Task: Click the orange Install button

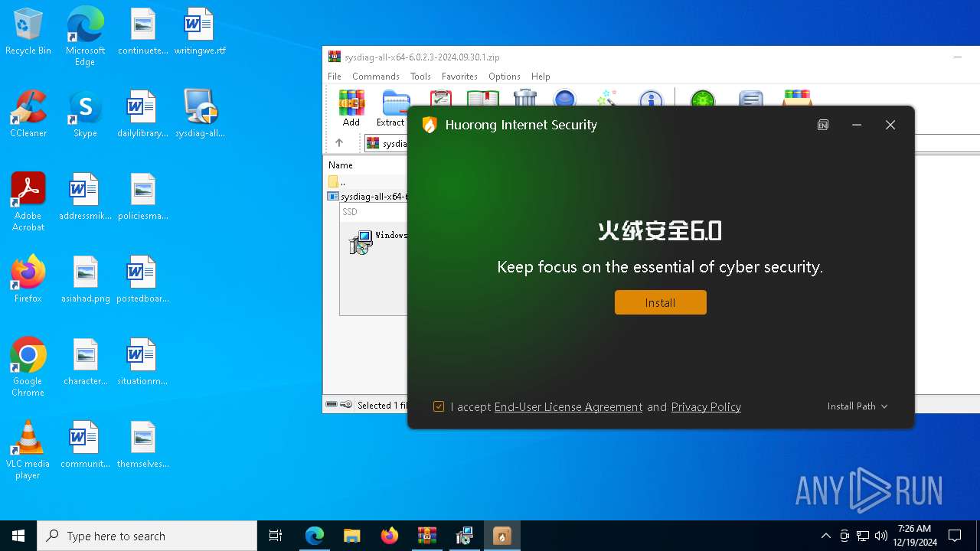Action: pos(660,302)
